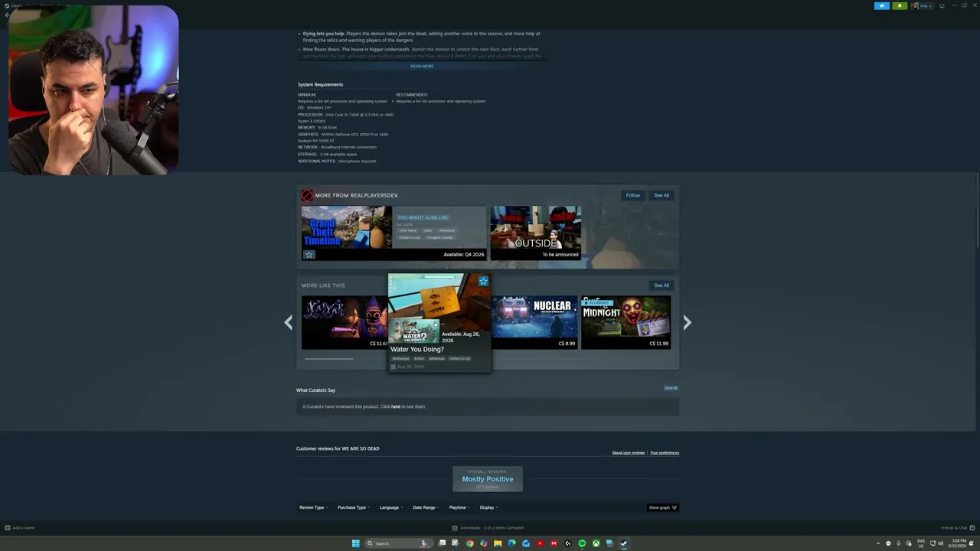The height and width of the screenshot is (551, 980).
Task: Open Task View on taskbar
Action: (442, 543)
